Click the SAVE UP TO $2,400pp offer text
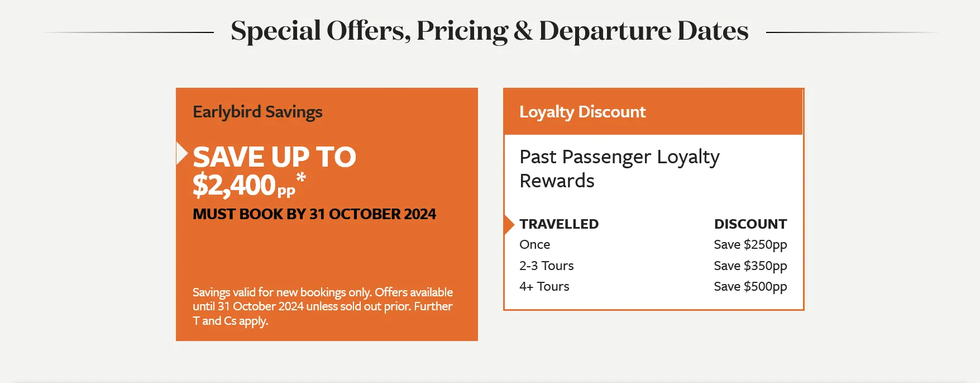 point(274,171)
